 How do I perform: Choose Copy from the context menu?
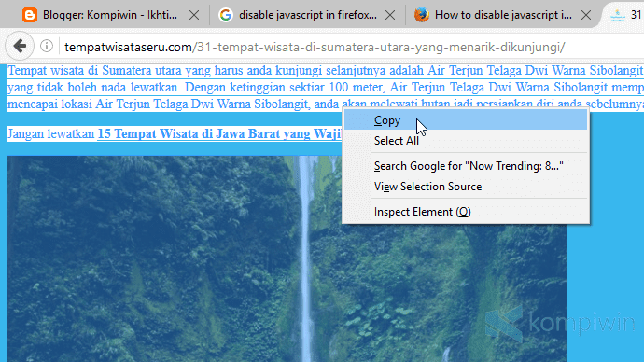pos(466,120)
